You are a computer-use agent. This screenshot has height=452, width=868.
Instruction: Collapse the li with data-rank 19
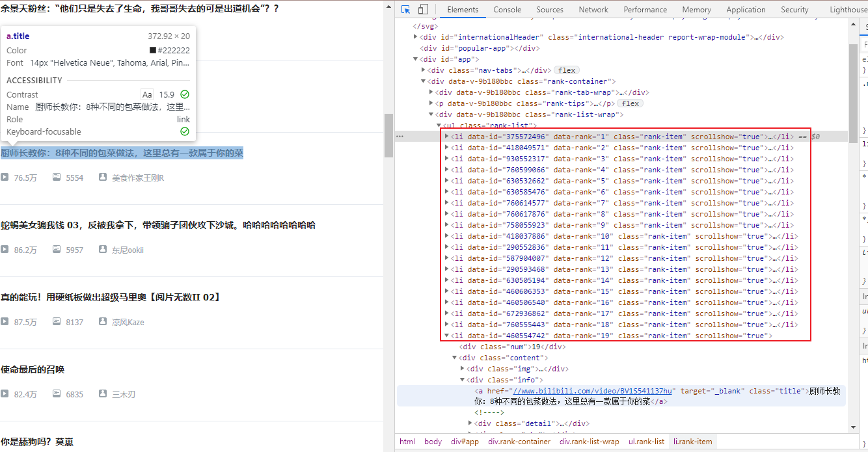coord(447,336)
